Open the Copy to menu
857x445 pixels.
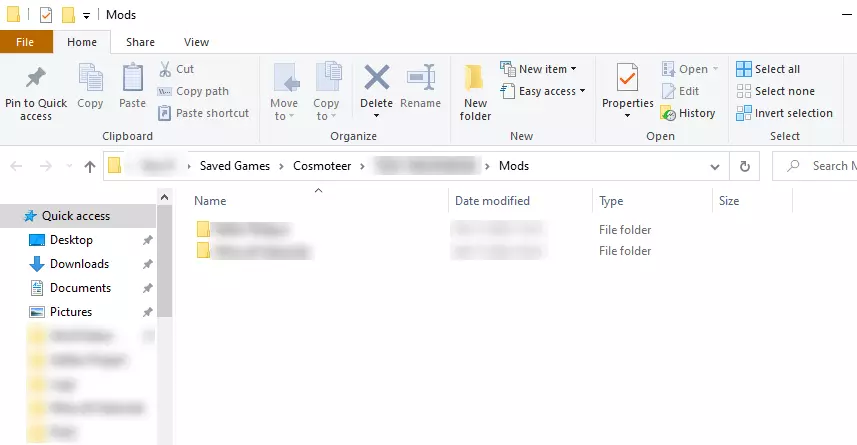(326, 92)
